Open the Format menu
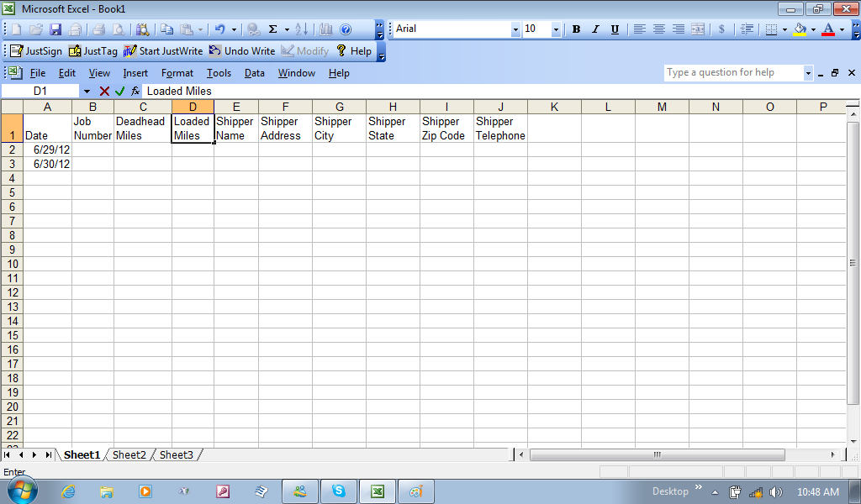Screen dimensions: 861x504 tap(177, 73)
